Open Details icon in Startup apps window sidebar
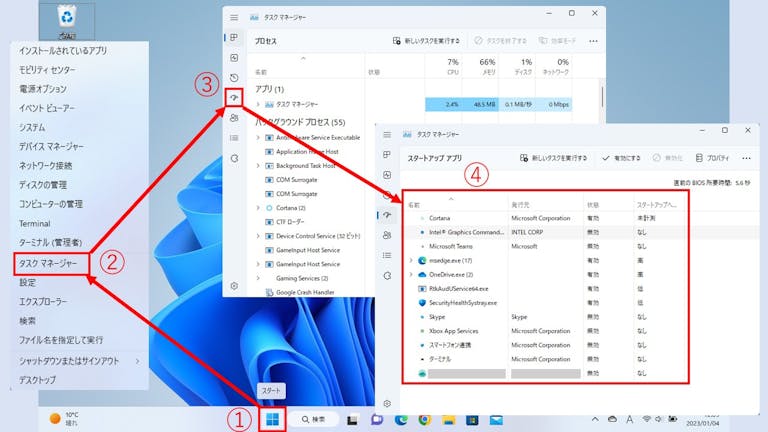Screen dimensions: 768x432 (387, 255)
